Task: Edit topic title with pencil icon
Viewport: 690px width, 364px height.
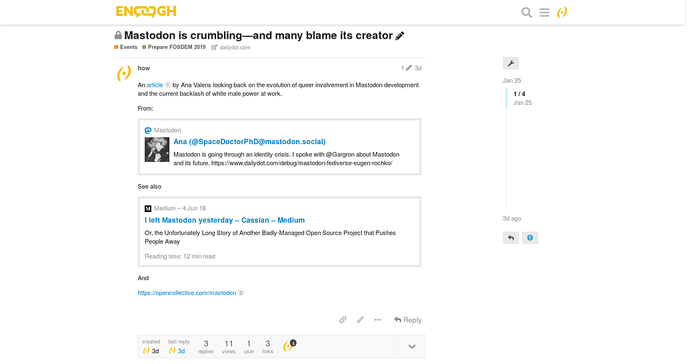Action: pyautogui.click(x=400, y=36)
